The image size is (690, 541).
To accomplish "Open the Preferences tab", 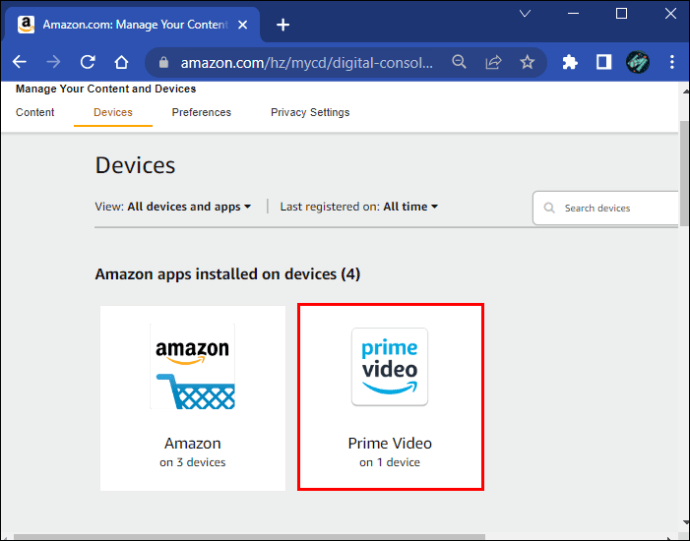I will [x=201, y=112].
